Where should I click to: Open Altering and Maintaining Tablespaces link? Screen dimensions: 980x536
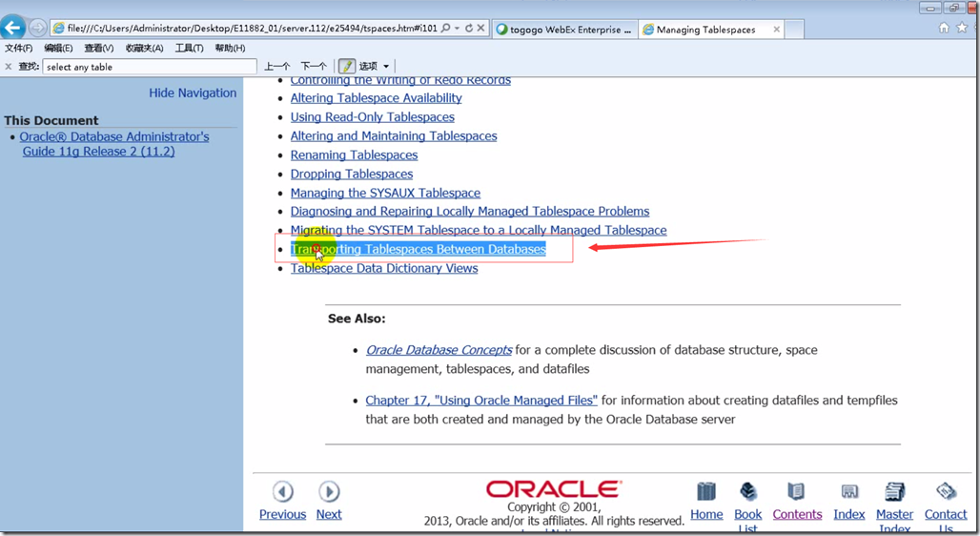(394, 135)
